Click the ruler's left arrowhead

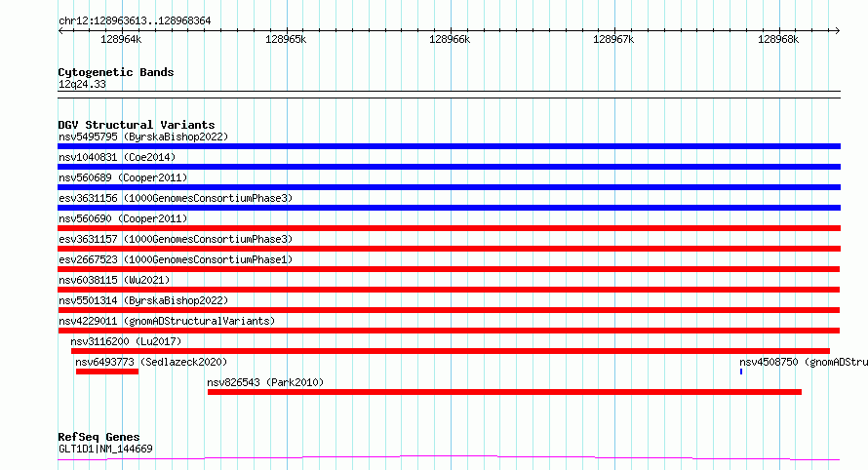point(60,31)
